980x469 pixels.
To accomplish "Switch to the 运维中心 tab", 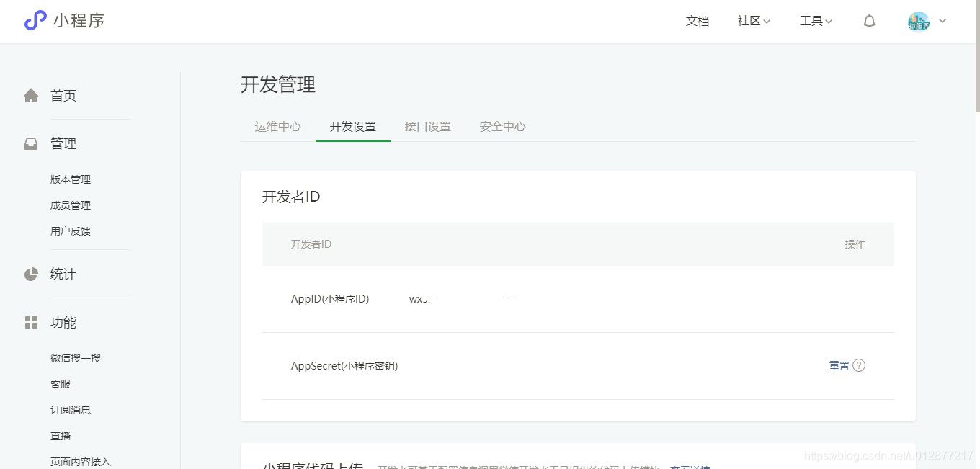I will (278, 127).
